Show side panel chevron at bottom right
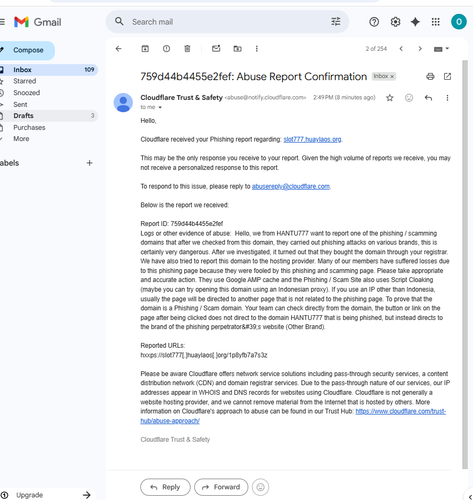This screenshot has width=473, height=500. (470, 497)
